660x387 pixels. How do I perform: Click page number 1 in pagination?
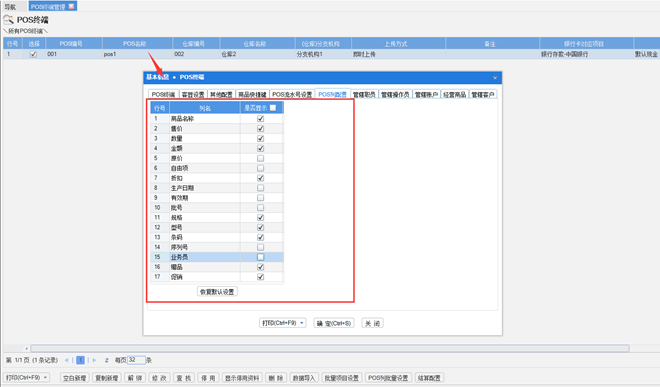(x=80, y=360)
